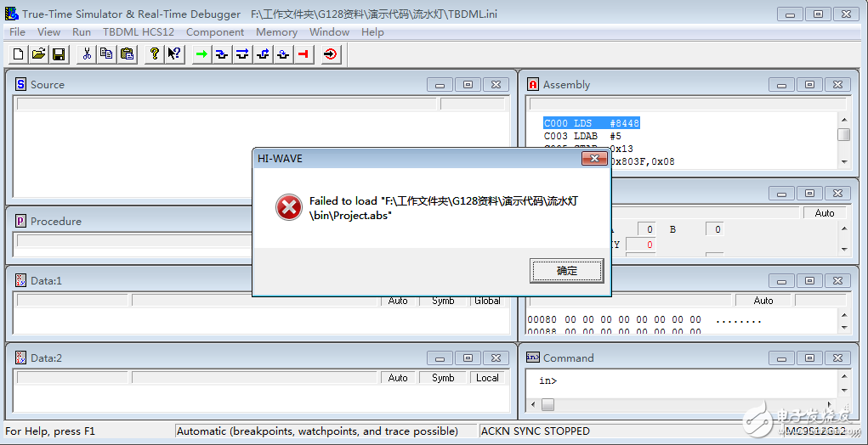Click the application icon in title bar
Screen dimensions: 868x445
coord(11,14)
